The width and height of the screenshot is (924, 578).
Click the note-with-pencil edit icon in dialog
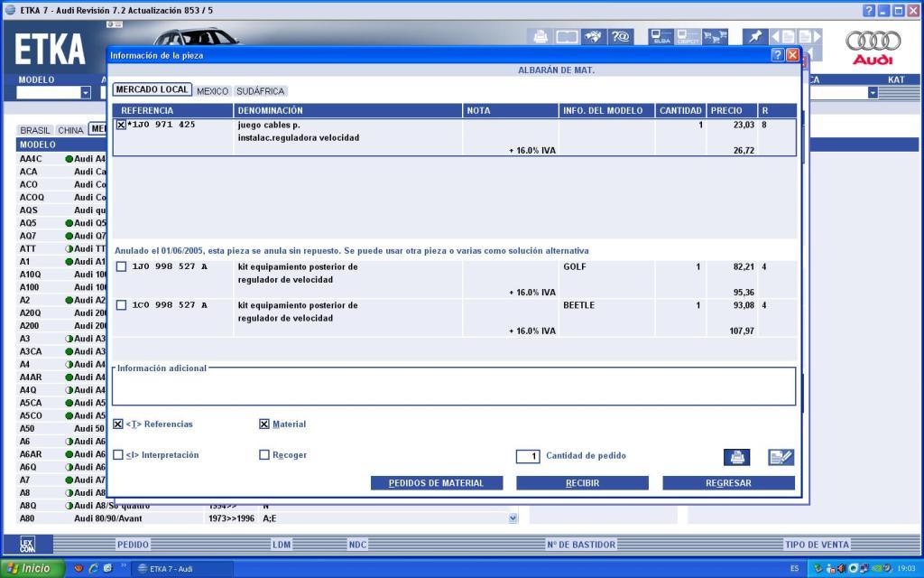[x=781, y=457]
